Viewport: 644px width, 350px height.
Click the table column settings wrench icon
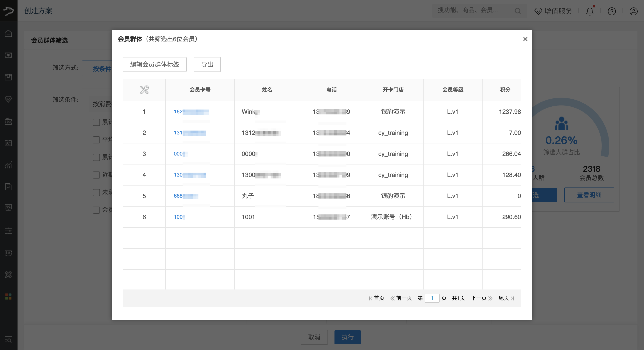[x=144, y=90]
